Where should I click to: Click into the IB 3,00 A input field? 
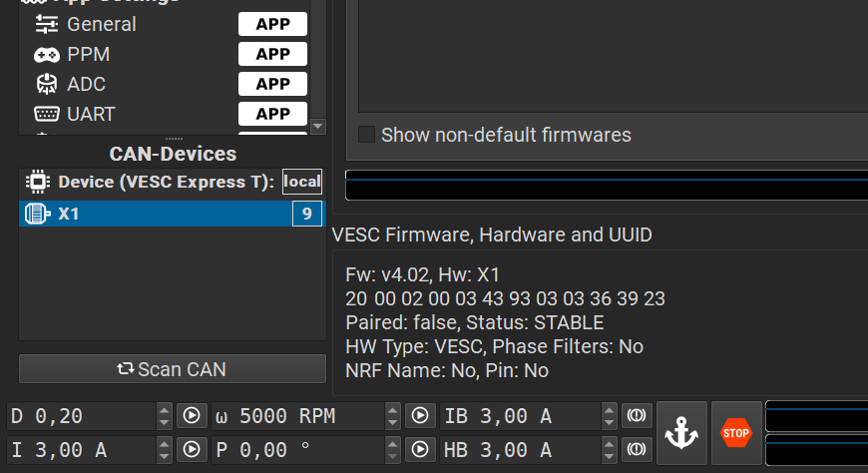pos(519,416)
